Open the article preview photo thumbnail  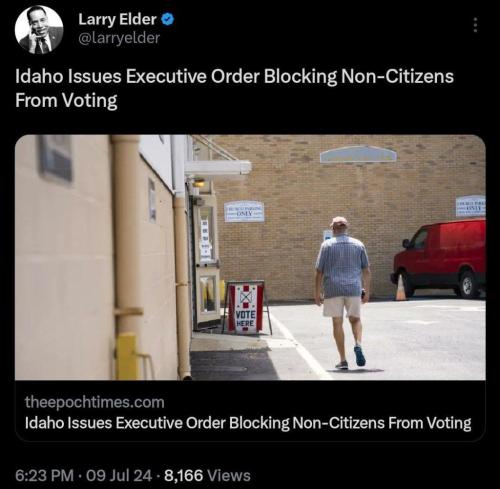pos(250,257)
